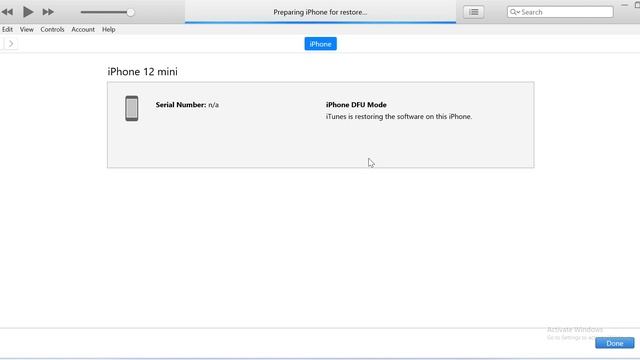Image resolution: width=640 pixels, height=360 pixels.
Task: Adjust the volume slider knob
Action: 130,12
